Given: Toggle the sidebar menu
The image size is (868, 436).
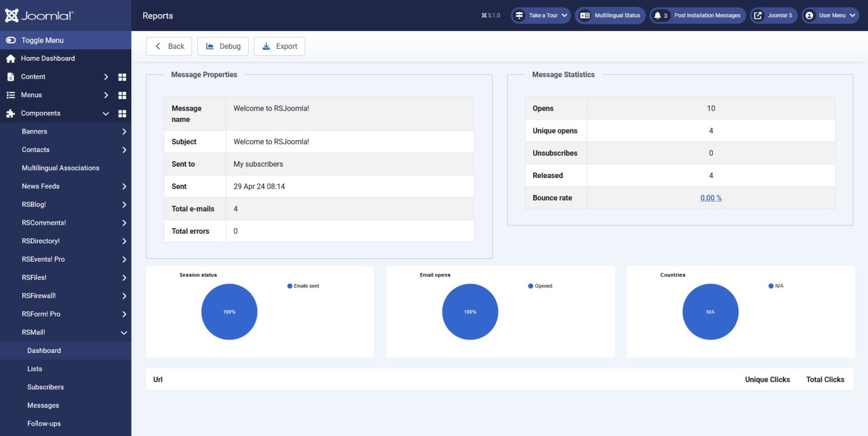Looking at the screenshot, I should [66, 40].
